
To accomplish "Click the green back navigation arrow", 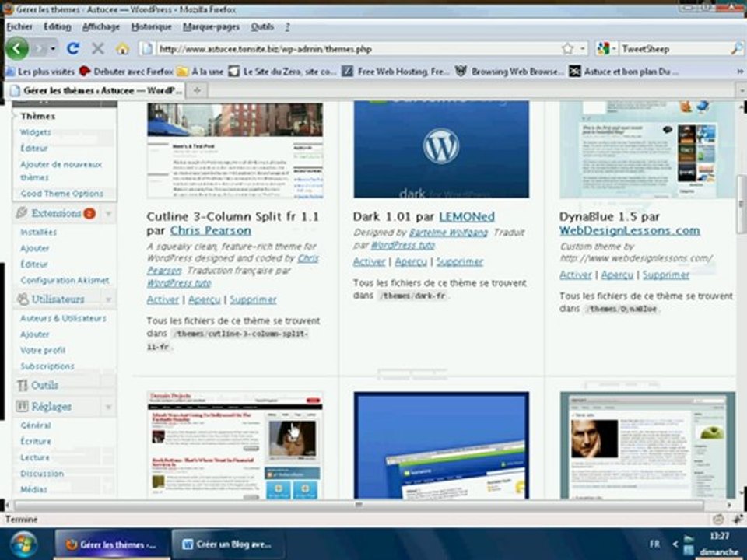I will pos(17,48).
